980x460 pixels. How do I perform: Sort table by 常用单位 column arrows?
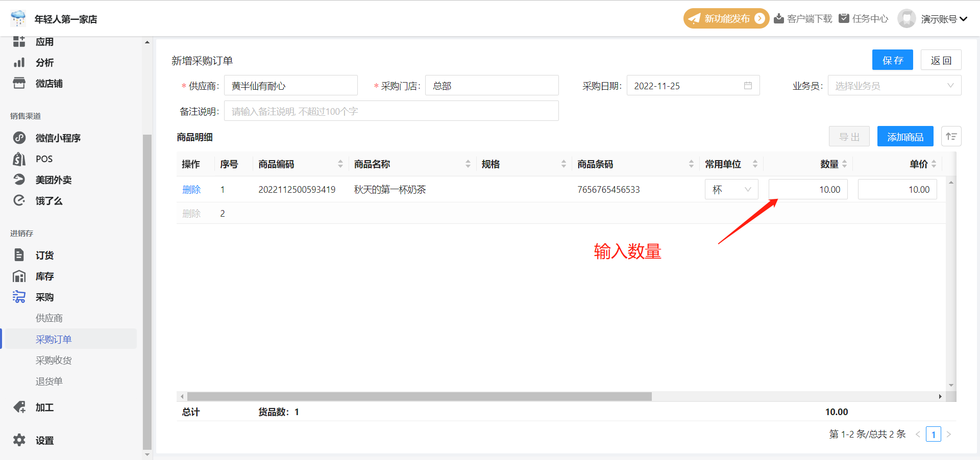pyautogui.click(x=755, y=164)
